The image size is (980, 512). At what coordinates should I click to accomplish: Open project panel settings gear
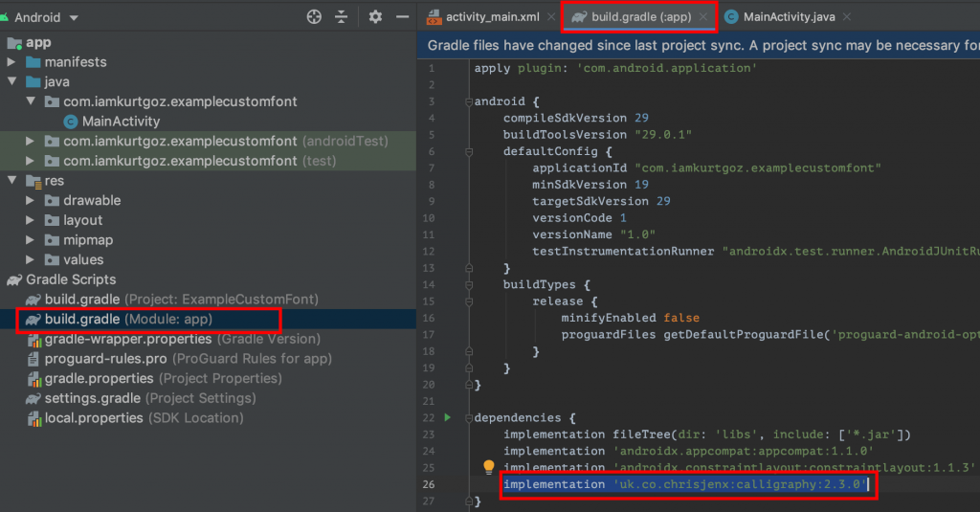(375, 17)
